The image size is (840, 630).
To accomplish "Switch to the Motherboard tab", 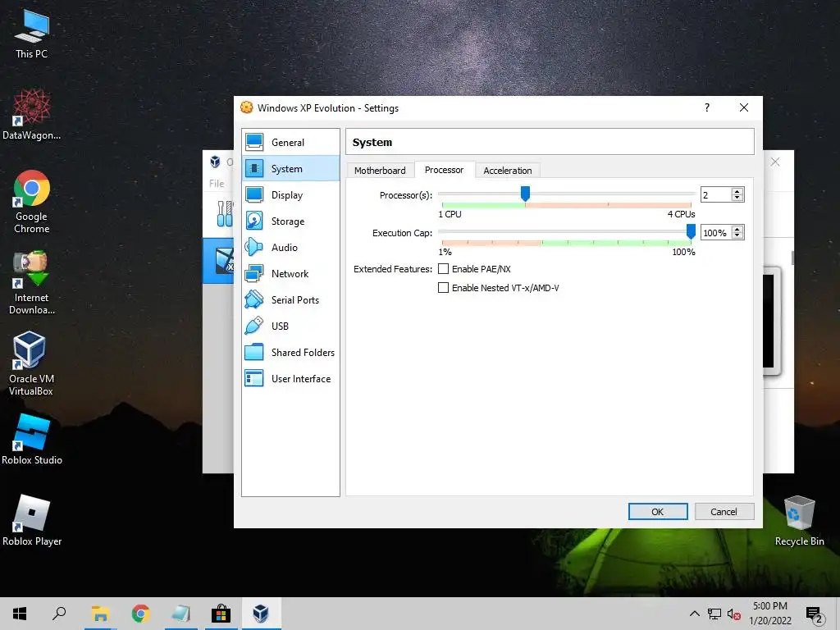I will click(x=380, y=171).
